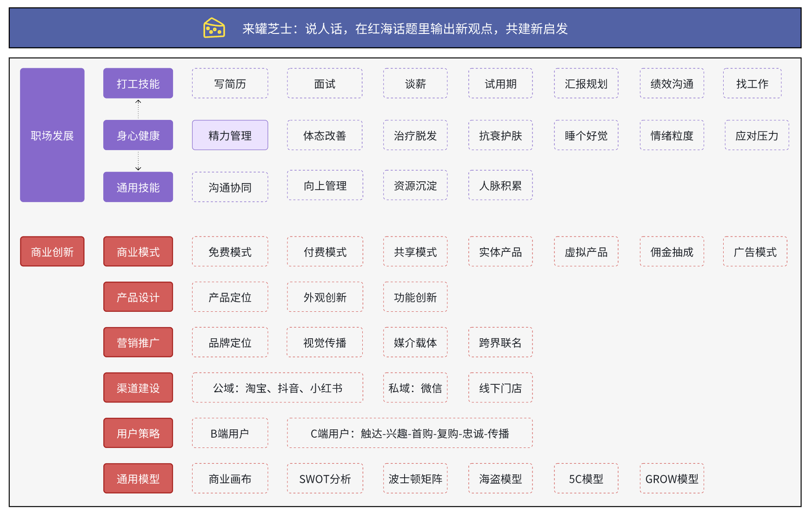812x513 pixels.
Task: Click the GROW模型 topic box
Action: (672, 479)
